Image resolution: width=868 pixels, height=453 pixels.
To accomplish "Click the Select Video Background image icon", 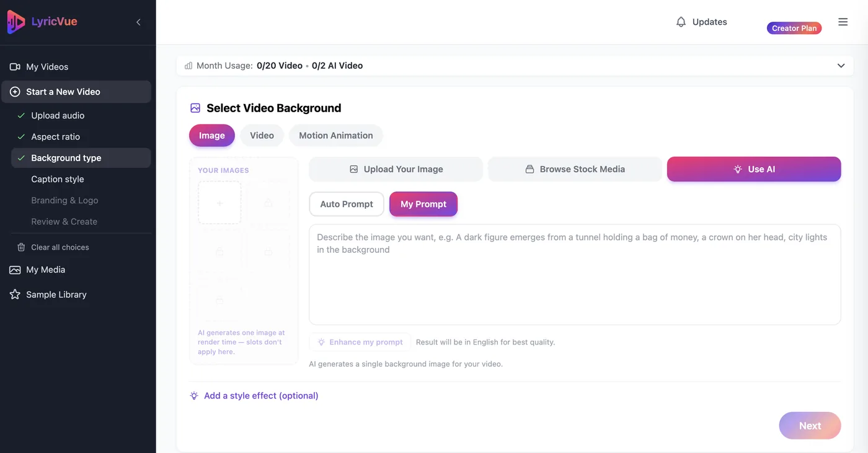I will coord(195,108).
